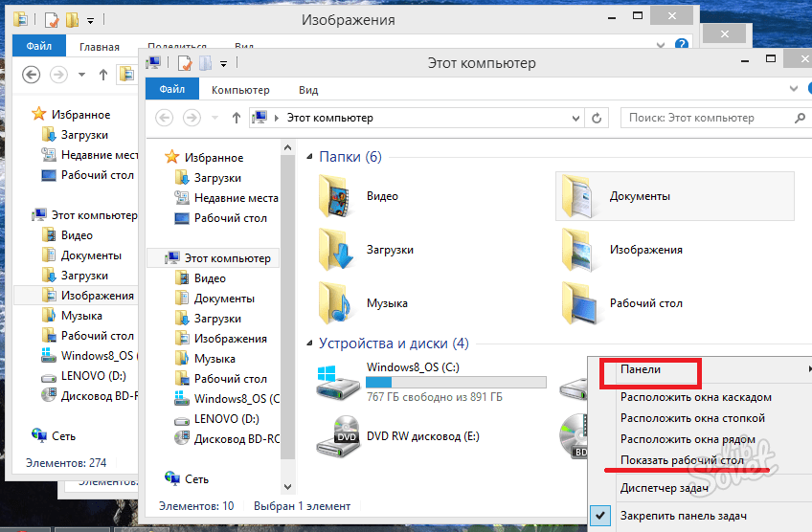This screenshot has height=532, width=812.
Task: Open the Загрузки folder in Папки group
Action: (366, 250)
